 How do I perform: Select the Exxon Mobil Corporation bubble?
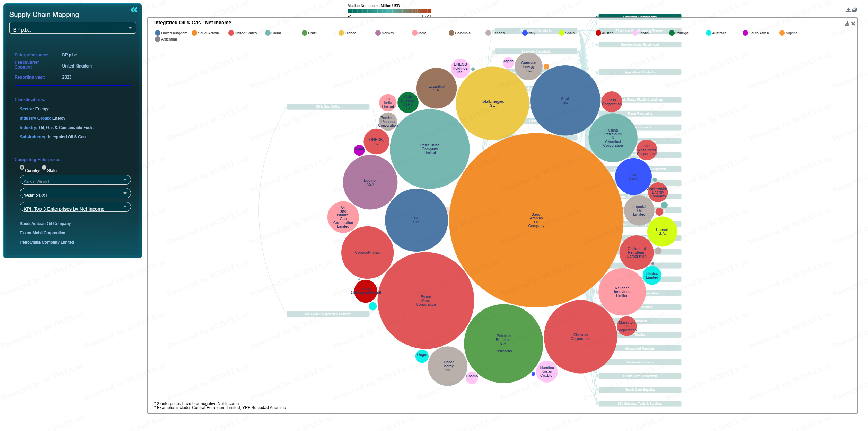(x=426, y=300)
